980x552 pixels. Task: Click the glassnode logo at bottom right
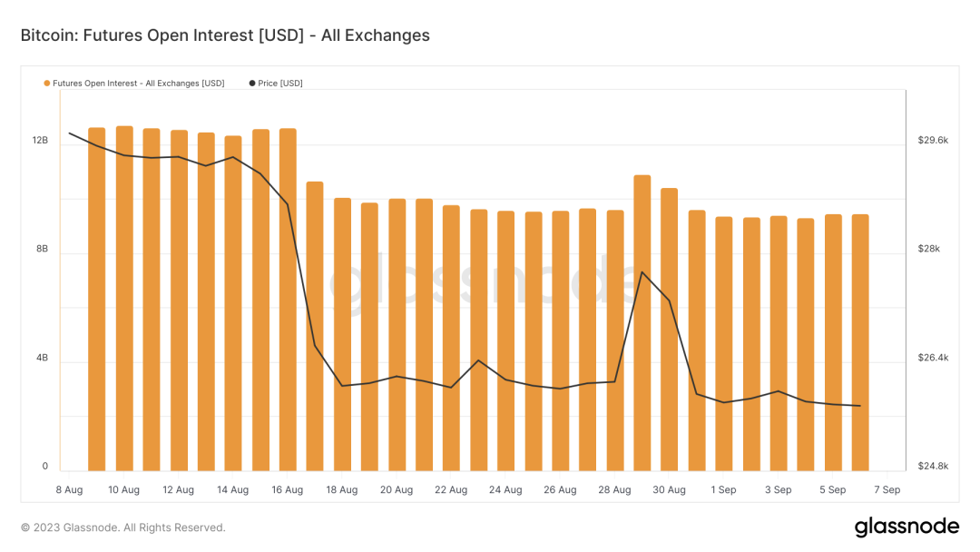pyautogui.click(x=906, y=527)
